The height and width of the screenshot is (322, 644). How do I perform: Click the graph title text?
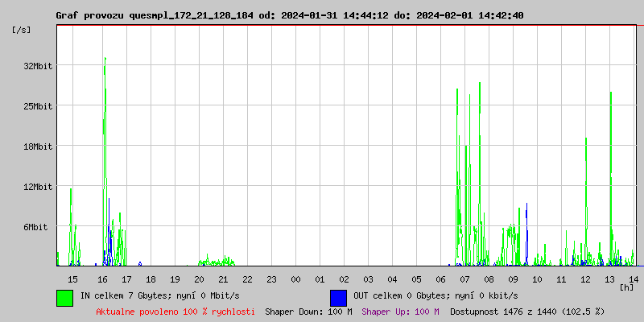[x=290, y=15]
